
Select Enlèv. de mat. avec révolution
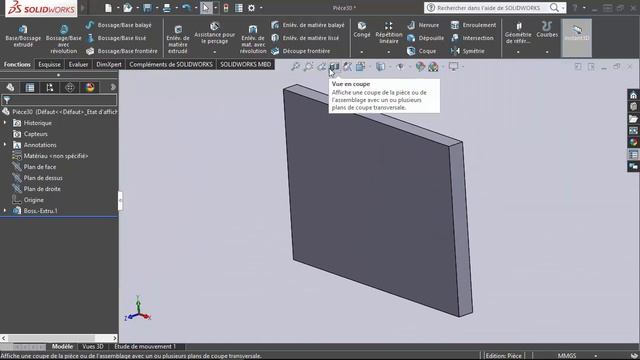[x=253, y=39]
